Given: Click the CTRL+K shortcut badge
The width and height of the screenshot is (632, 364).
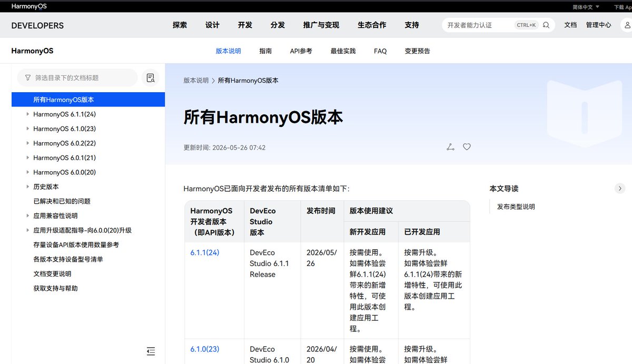Looking at the screenshot, I should pyautogui.click(x=526, y=25).
